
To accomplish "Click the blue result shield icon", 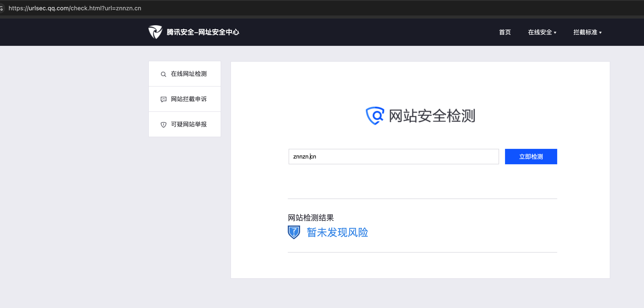I will click(x=294, y=232).
